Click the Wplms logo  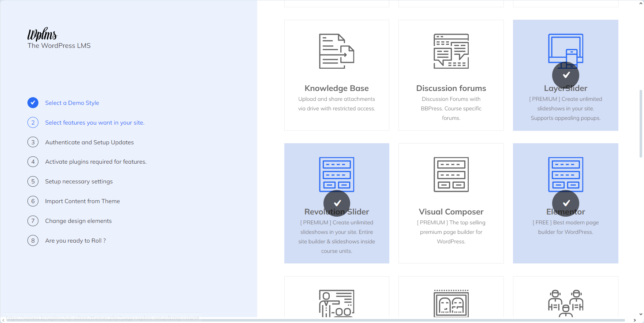click(42, 34)
